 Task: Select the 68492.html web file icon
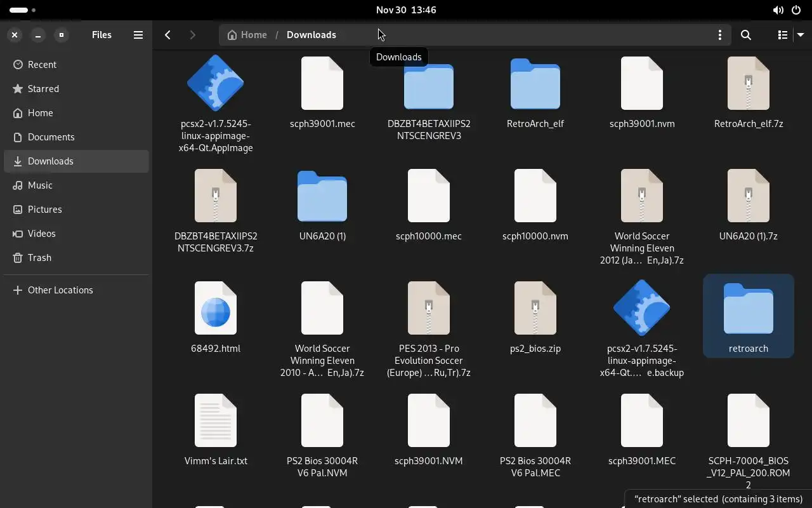[x=216, y=308]
